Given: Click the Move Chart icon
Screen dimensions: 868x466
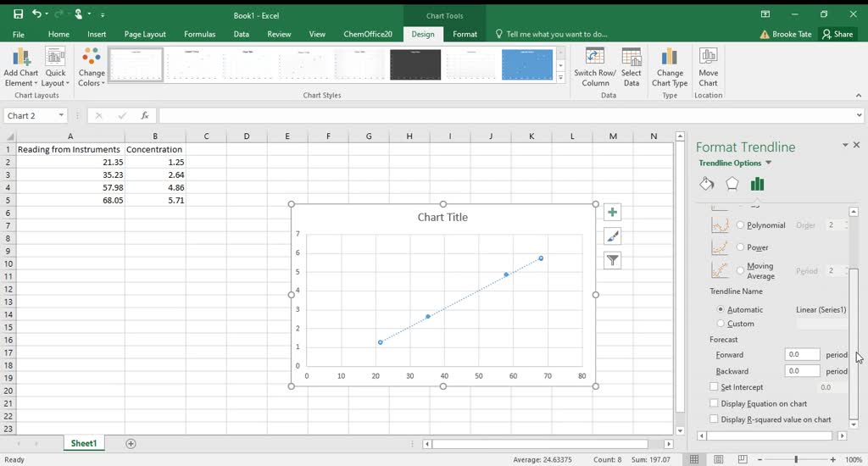Looking at the screenshot, I should pos(708,58).
